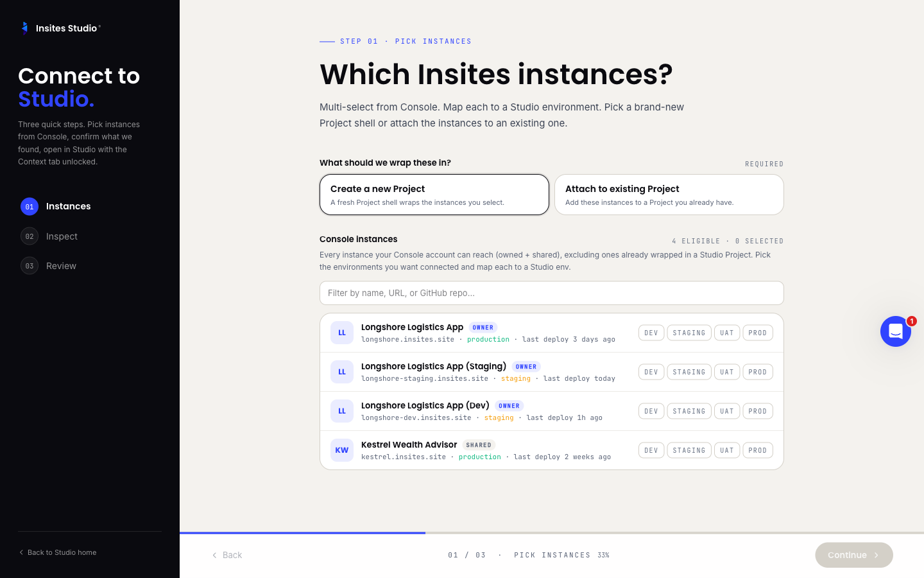Click the KW avatar of Kestrel Wealth Advisor

coord(342,450)
